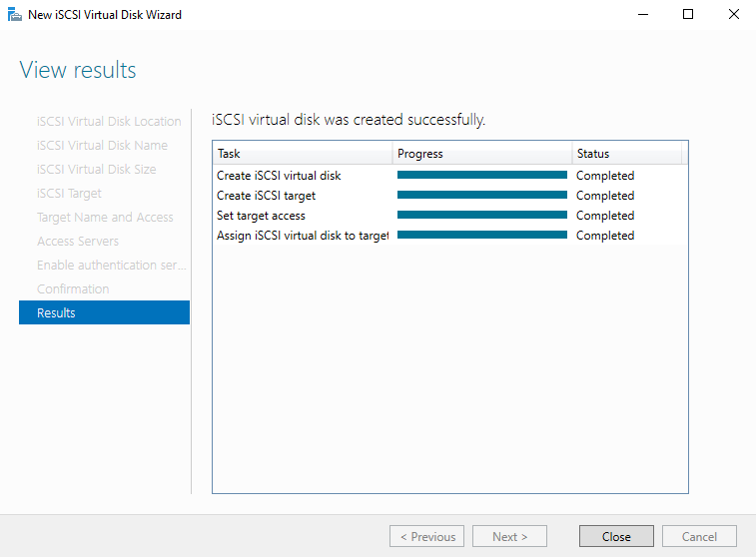This screenshot has width=756, height=557.
Task: Click Completed status of Create iSCSI target
Action: tap(605, 196)
